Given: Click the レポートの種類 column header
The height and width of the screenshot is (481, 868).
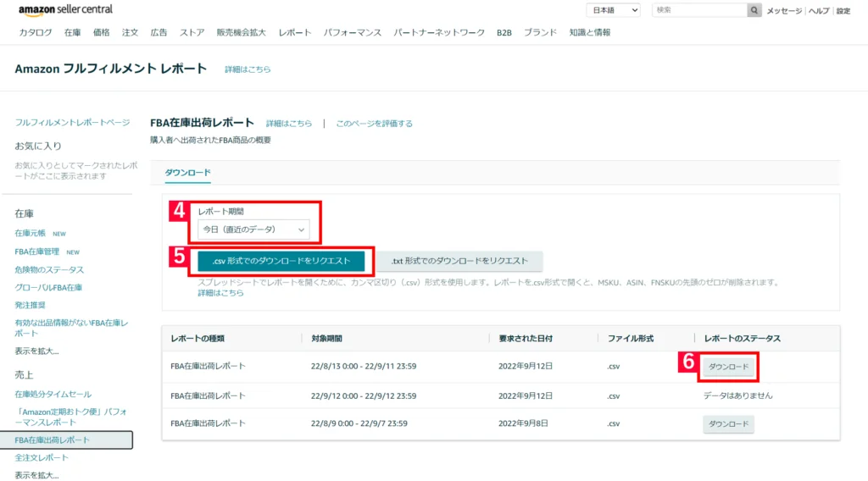Looking at the screenshot, I should click(198, 339).
